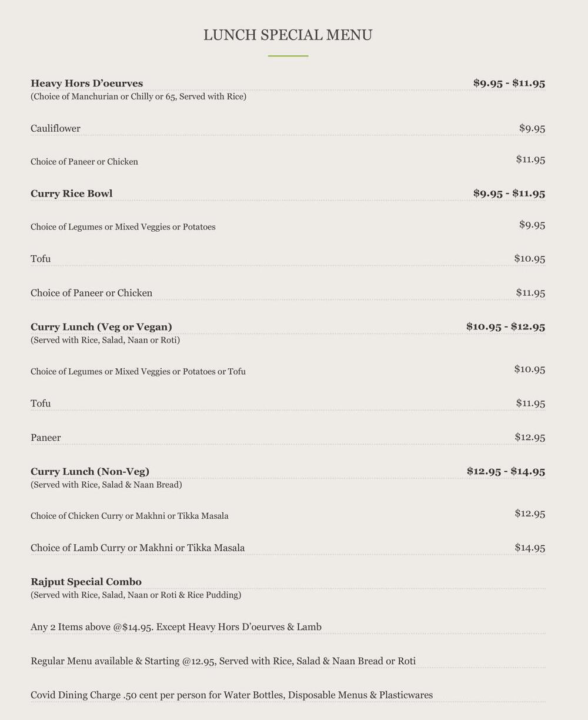Image resolution: width=588 pixels, height=720 pixels.
Task: Select the Heavy Hors D'oeurves heading
Action: click(x=86, y=84)
